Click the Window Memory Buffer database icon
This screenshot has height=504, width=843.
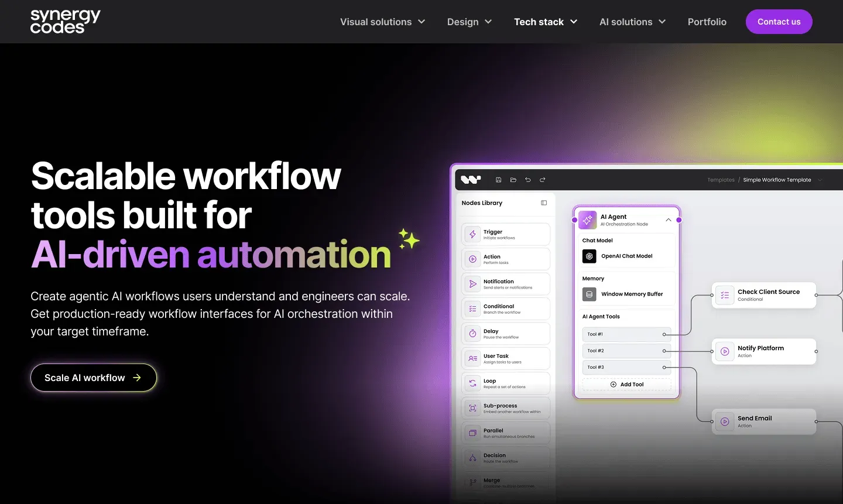coord(590,294)
